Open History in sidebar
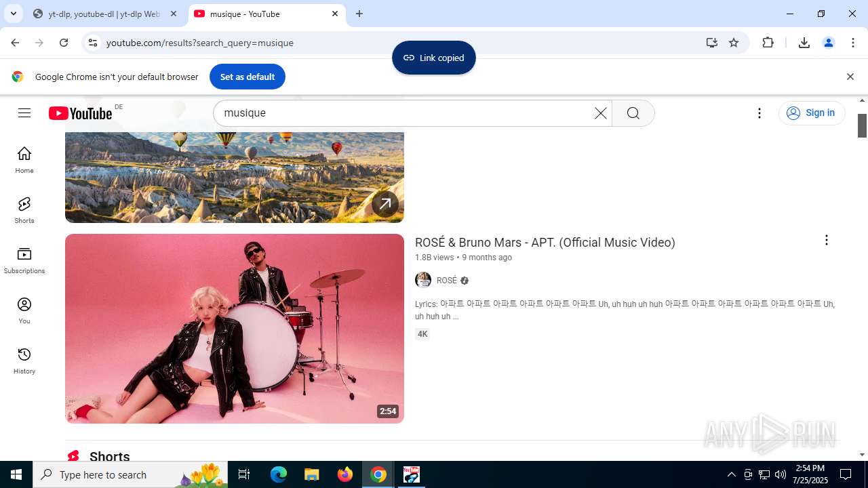 pyautogui.click(x=24, y=361)
